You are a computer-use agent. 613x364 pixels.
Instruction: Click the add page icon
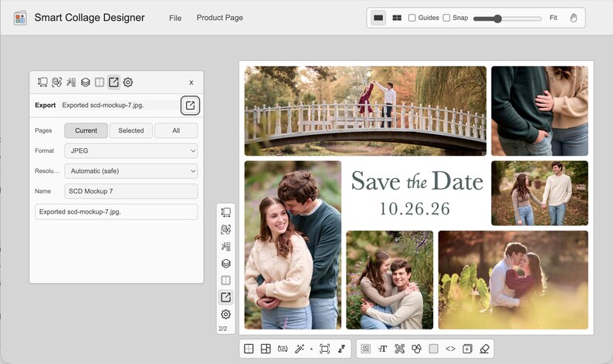click(468, 349)
